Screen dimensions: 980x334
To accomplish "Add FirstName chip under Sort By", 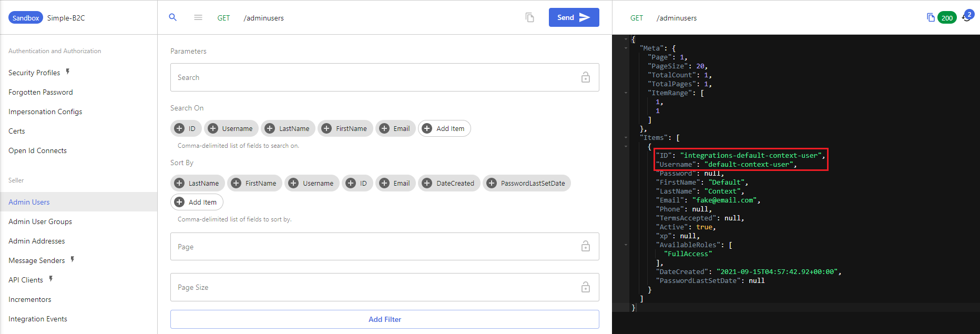I will click(x=255, y=183).
